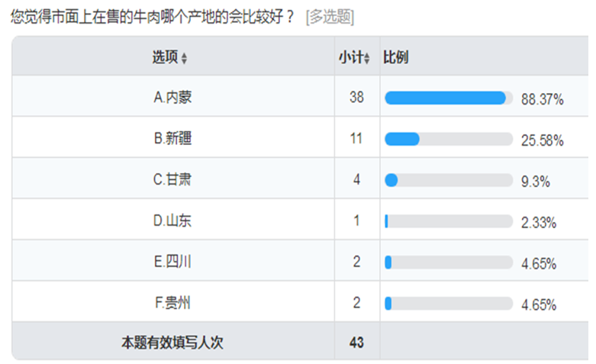This screenshot has height=364, width=596.
Task: Click the total count 43
Action: (x=356, y=343)
